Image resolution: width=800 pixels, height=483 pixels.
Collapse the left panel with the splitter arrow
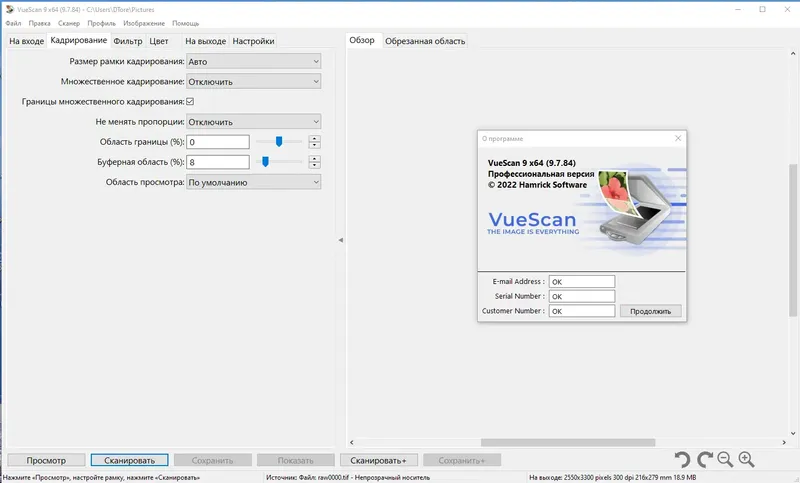click(341, 240)
